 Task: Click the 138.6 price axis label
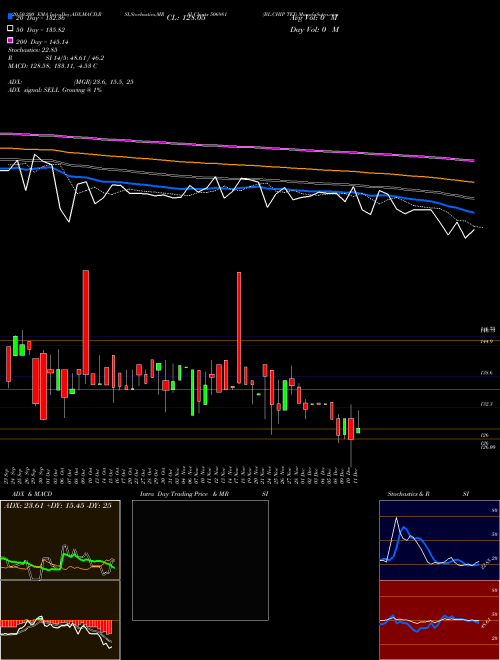tap(487, 373)
